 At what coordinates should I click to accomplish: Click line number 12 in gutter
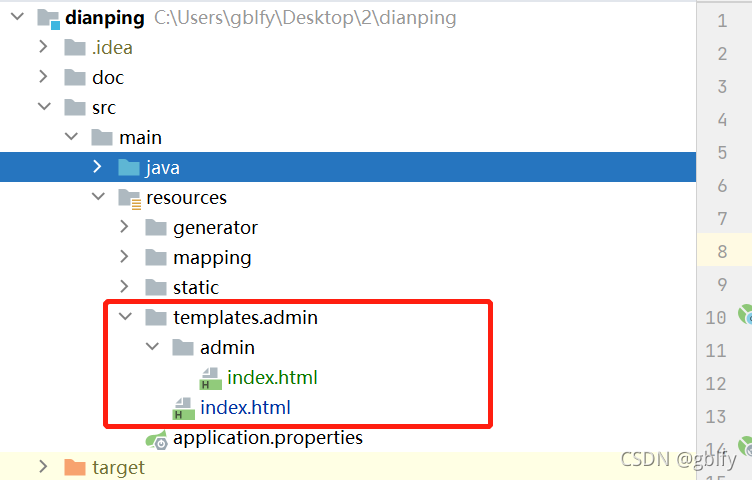(x=716, y=384)
